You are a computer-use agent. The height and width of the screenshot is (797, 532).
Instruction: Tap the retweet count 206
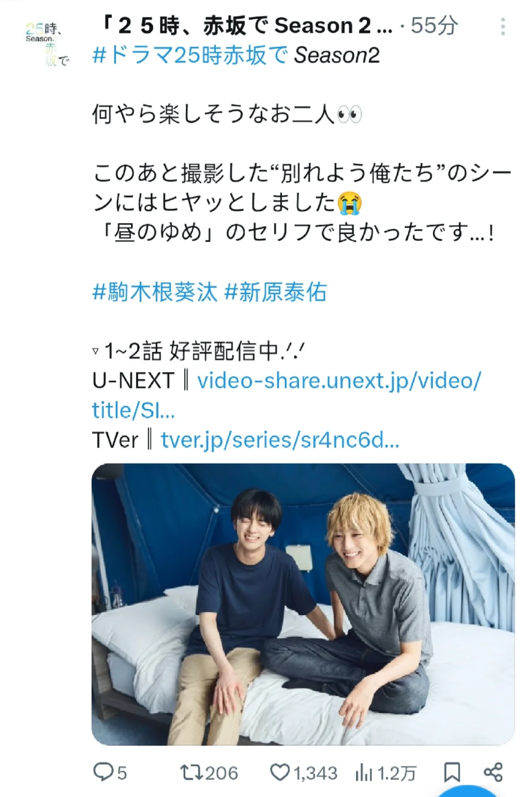[221, 772]
